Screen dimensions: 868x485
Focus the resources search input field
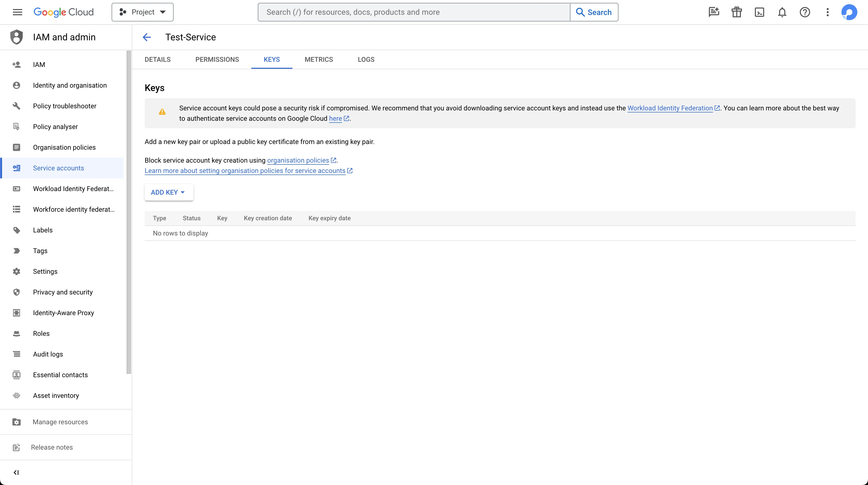click(414, 12)
